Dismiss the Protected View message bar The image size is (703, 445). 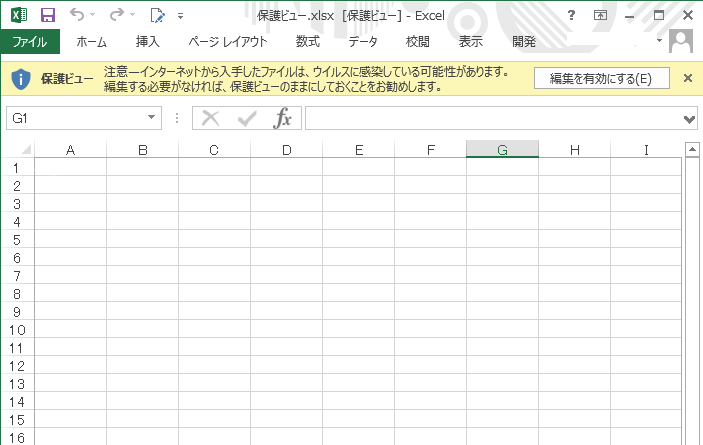pyautogui.click(x=687, y=78)
